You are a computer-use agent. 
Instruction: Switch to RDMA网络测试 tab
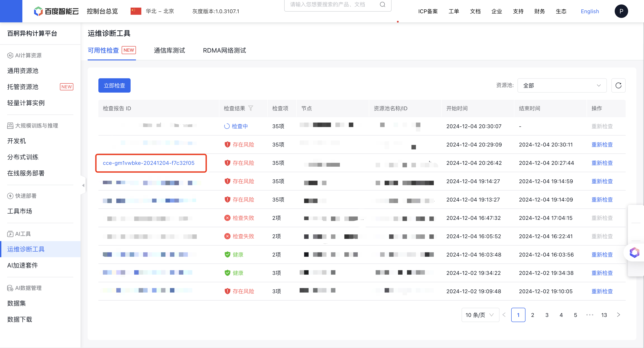pyautogui.click(x=224, y=50)
